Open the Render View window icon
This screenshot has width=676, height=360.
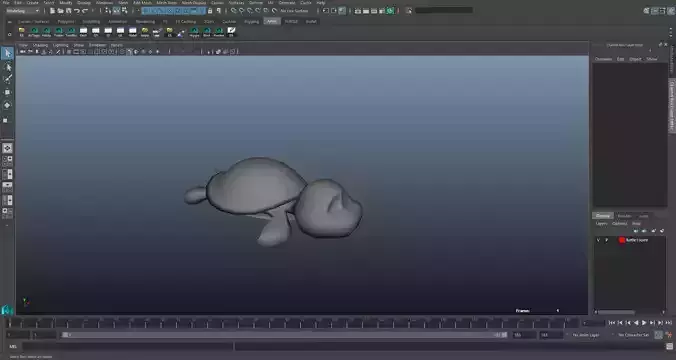click(358, 11)
